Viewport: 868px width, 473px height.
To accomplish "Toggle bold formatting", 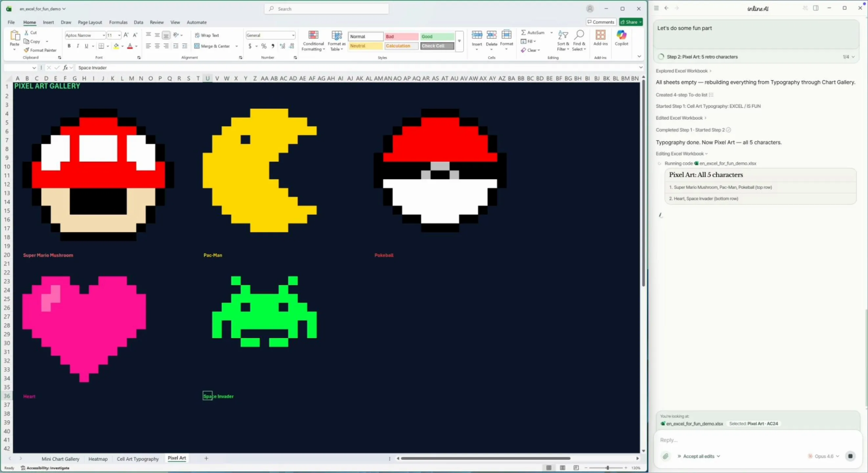I will pos(69,46).
